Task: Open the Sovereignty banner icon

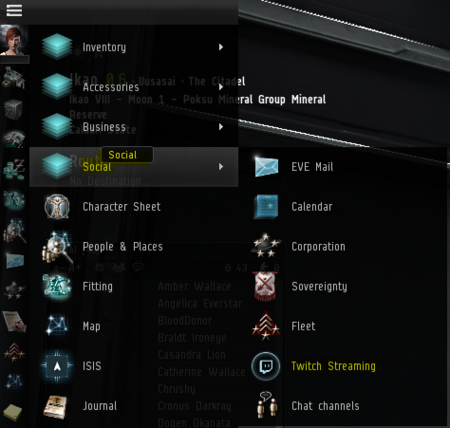Action: click(265, 286)
